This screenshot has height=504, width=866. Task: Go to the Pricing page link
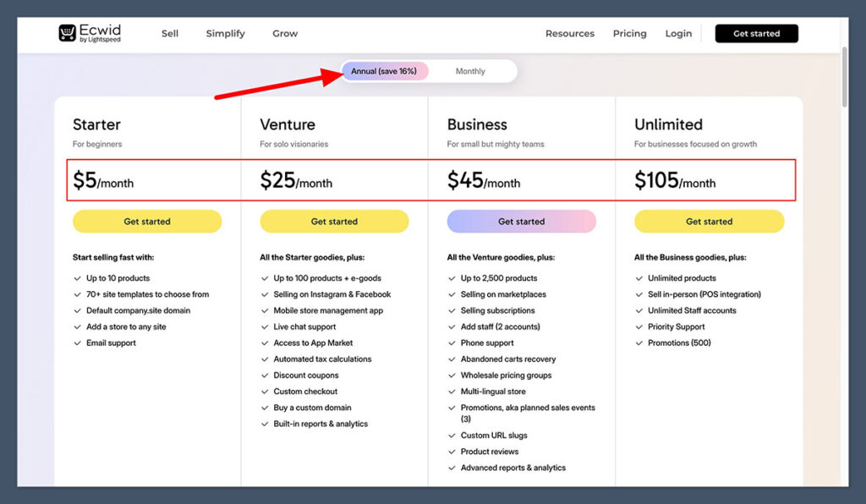click(x=629, y=34)
